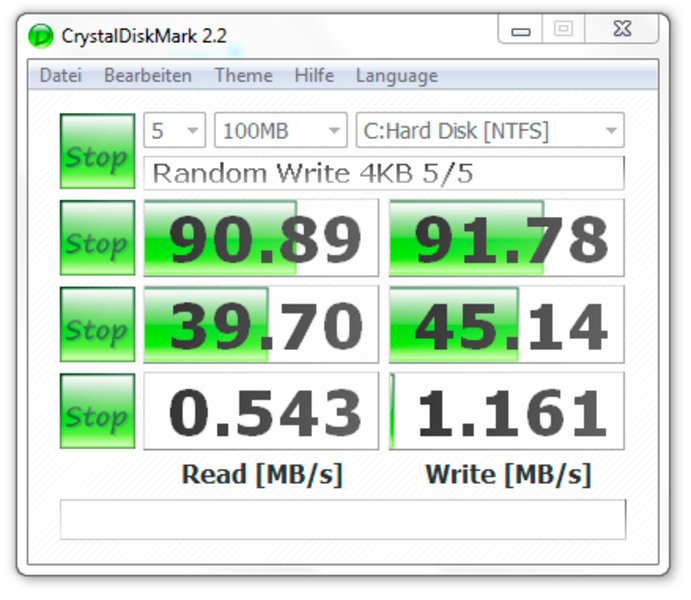Close the CrystalDiskMark window
This screenshot has width=691, height=600.
[x=622, y=30]
